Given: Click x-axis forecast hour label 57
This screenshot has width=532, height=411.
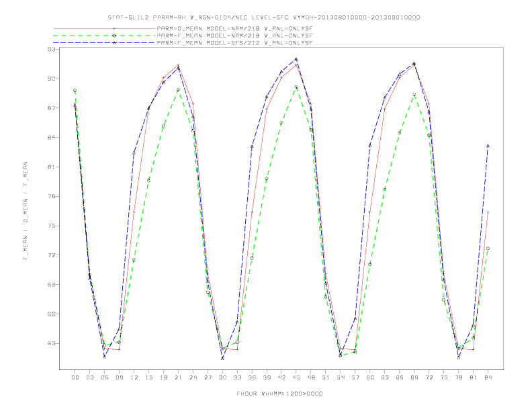Looking at the screenshot, I should [355, 377].
